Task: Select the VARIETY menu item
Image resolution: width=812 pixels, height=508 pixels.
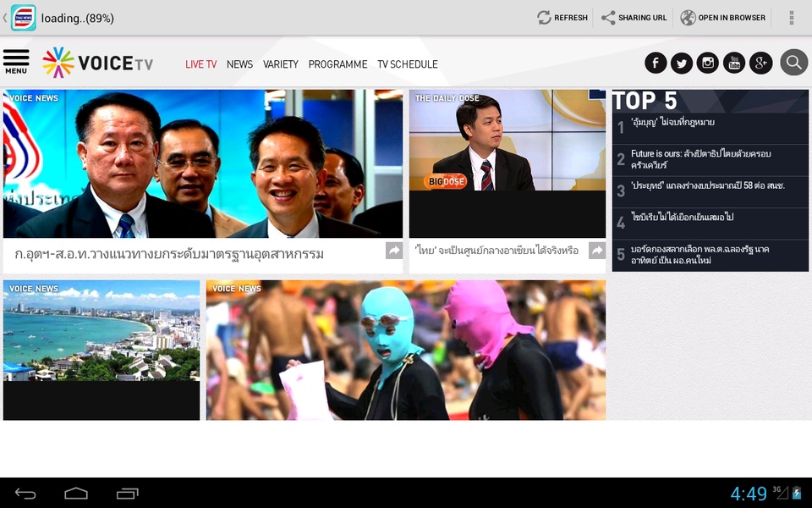Action: [x=281, y=64]
